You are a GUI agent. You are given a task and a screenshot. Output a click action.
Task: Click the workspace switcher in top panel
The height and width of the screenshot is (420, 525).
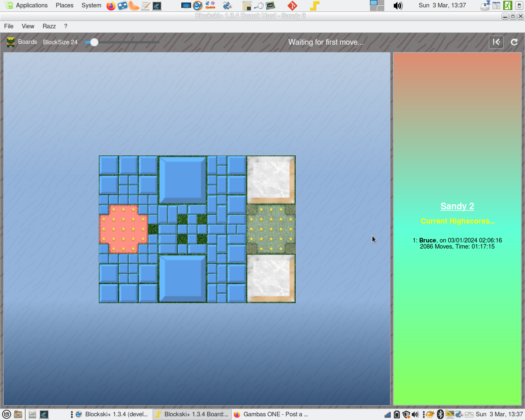[377, 6]
